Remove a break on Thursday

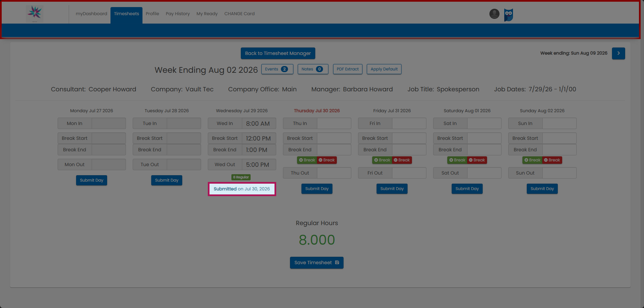tap(327, 160)
